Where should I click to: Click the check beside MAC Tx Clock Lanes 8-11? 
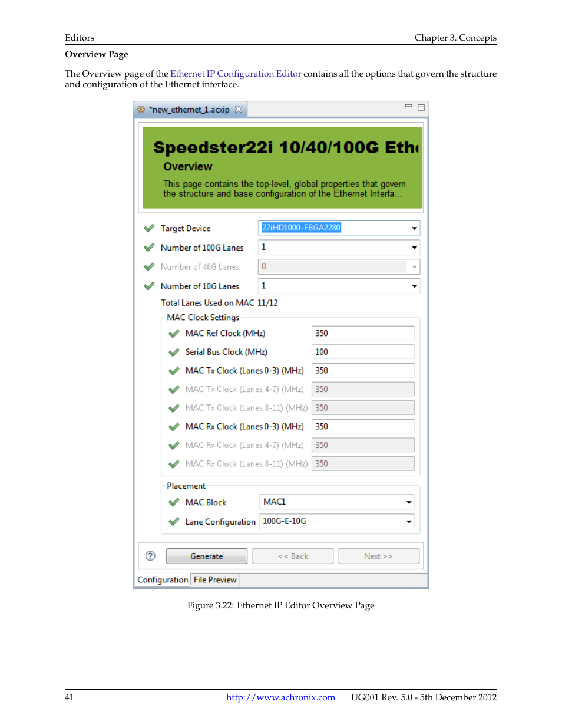(x=174, y=408)
